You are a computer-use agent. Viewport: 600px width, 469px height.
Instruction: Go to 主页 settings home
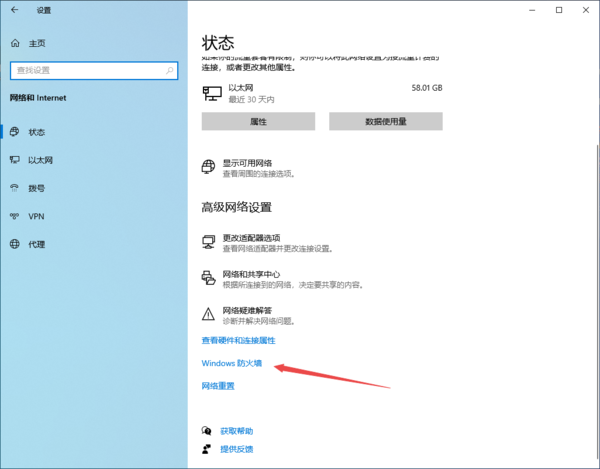coord(37,43)
